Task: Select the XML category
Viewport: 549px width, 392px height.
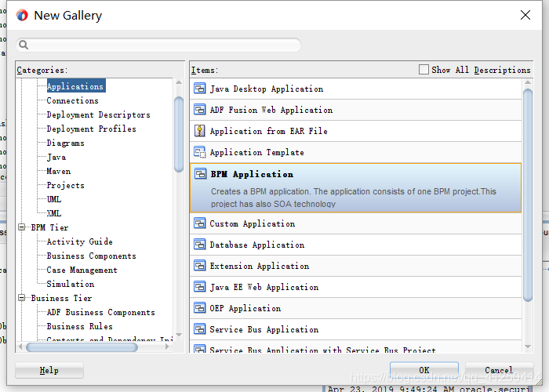Action: (x=54, y=213)
